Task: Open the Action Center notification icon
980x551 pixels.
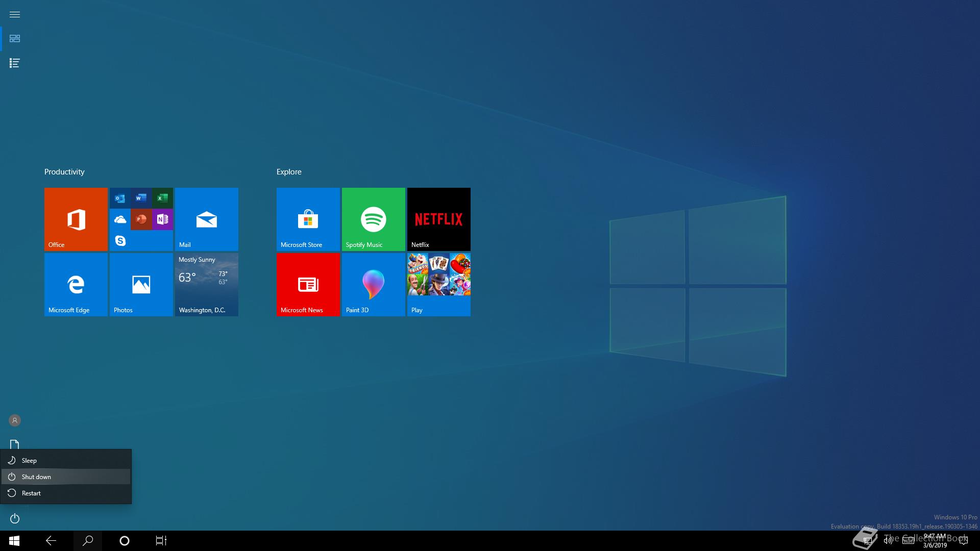Action: (964, 541)
